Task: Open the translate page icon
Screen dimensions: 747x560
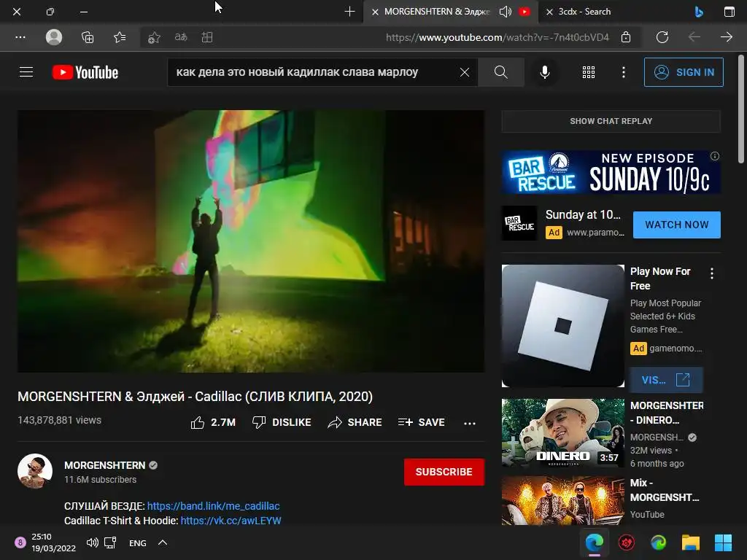Action: 181,37
